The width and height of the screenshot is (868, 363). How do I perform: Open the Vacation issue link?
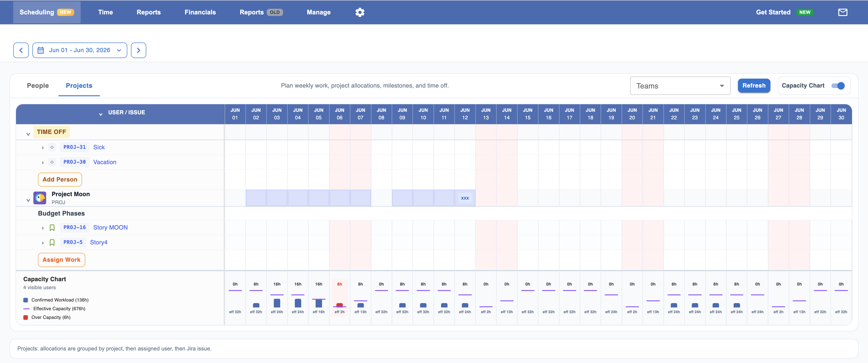coord(105,162)
